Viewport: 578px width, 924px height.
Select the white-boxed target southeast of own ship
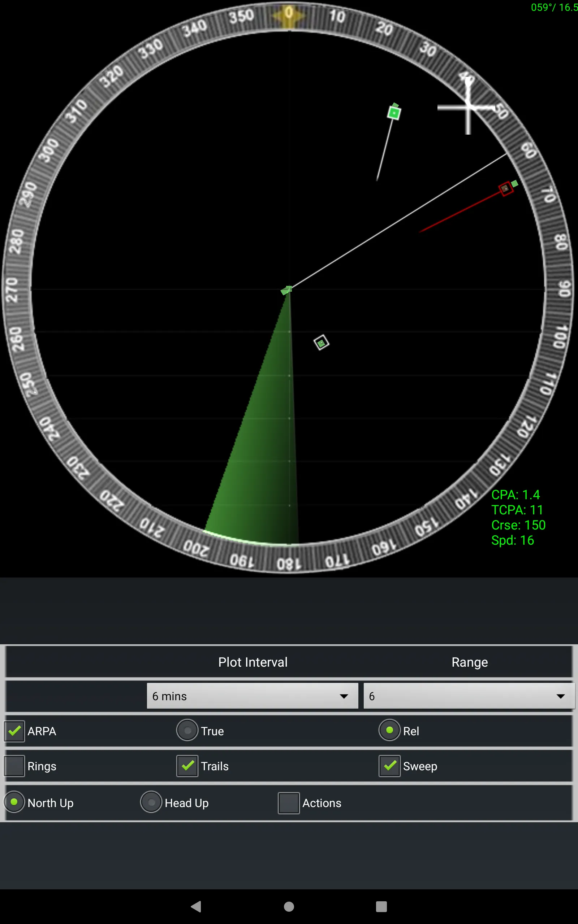321,343
